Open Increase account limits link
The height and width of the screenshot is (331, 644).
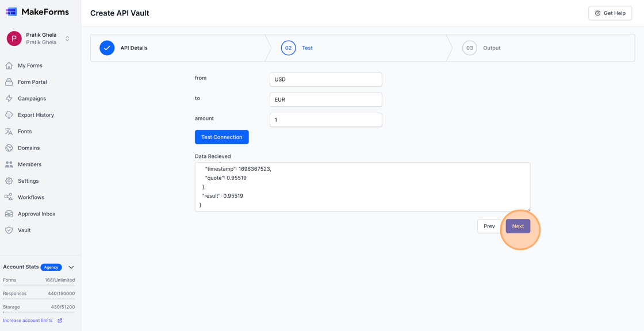(x=27, y=320)
